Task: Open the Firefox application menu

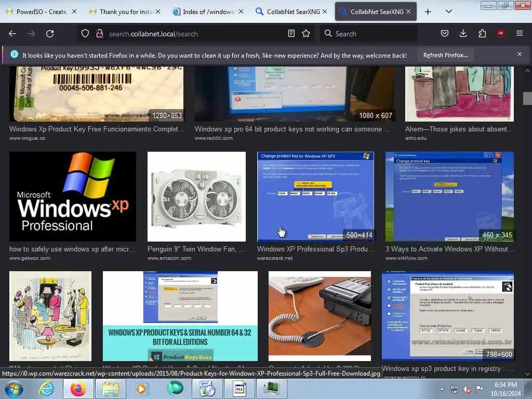Action: click(x=520, y=33)
